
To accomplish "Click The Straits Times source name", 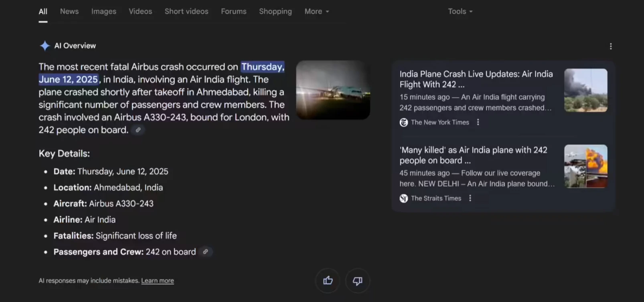I will [436, 198].
